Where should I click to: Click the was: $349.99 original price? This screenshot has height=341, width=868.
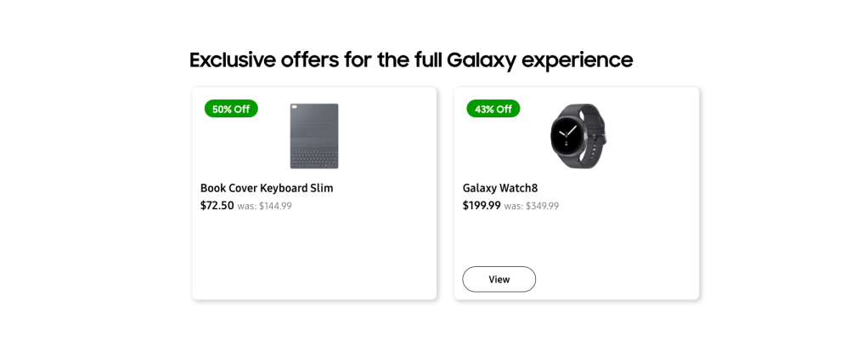(x=532, y=206)
